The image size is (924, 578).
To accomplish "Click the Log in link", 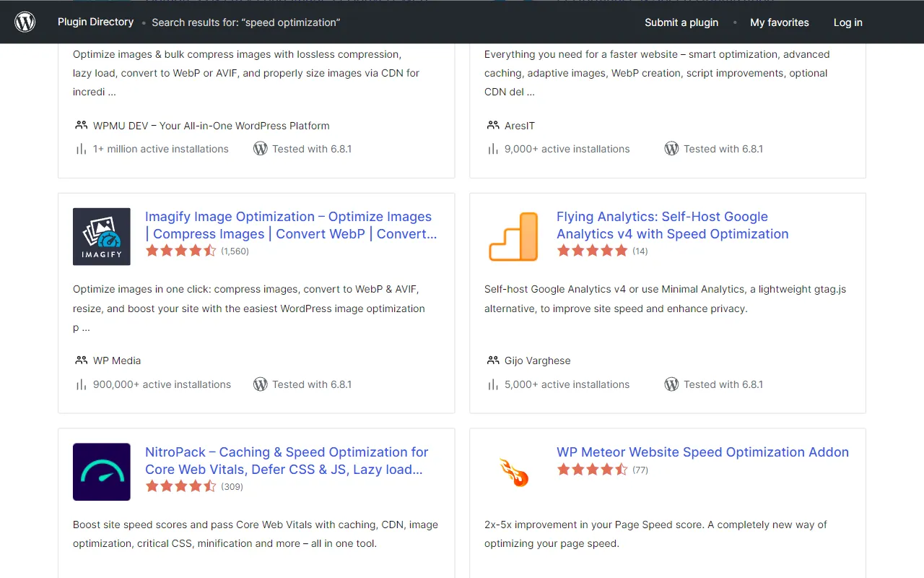I will (848, 22).
